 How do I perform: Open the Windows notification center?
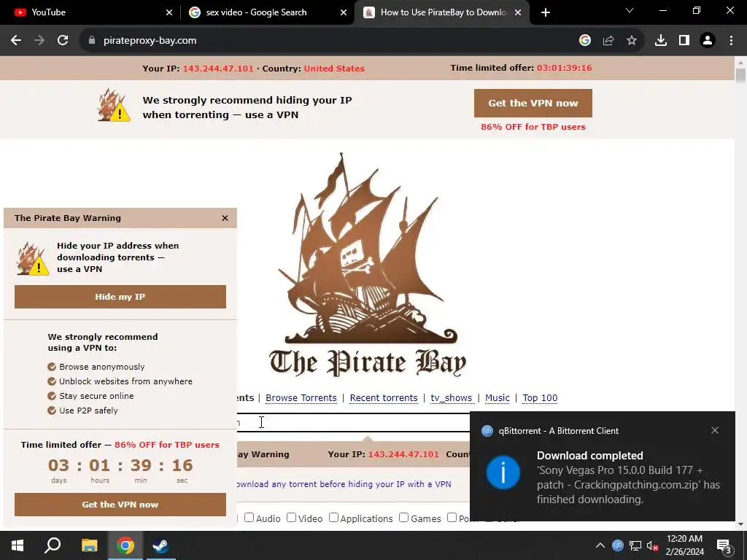click(x=724, y=546)
